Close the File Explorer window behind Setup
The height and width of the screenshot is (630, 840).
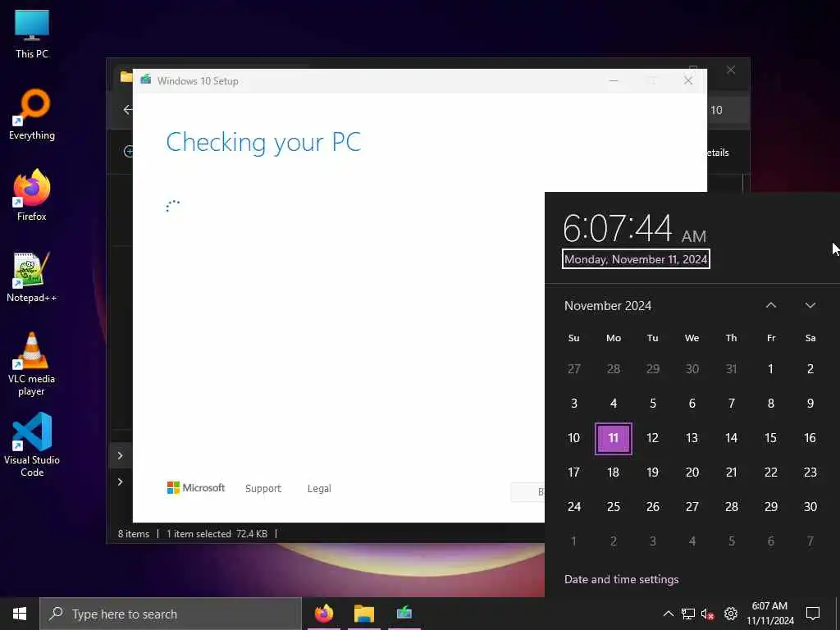(x=731, y=71)
